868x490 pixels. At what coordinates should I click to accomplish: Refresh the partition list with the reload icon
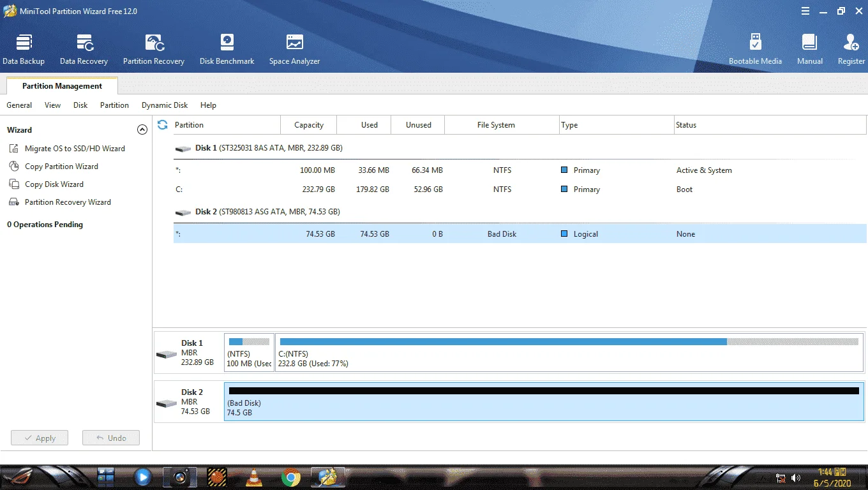(163, 124)
